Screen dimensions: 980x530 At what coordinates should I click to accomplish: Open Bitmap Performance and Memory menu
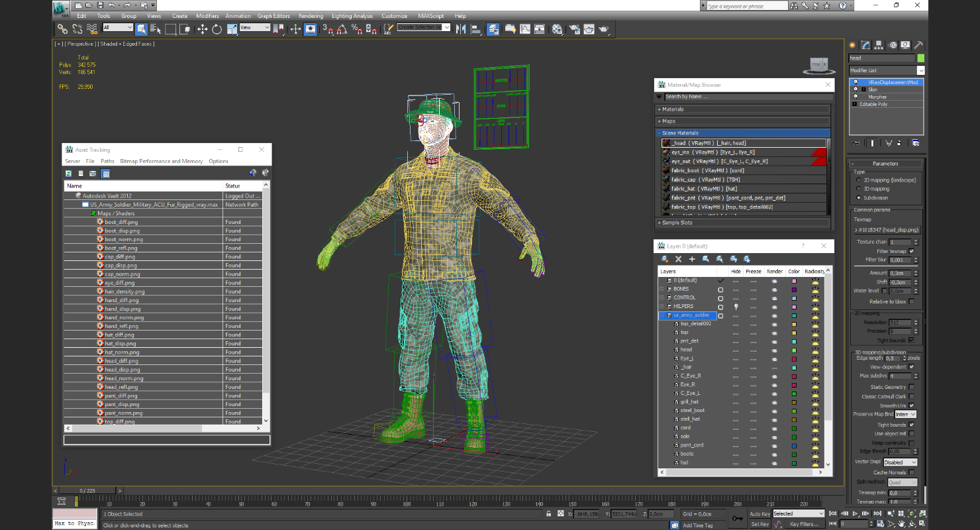tap(162, 161)
